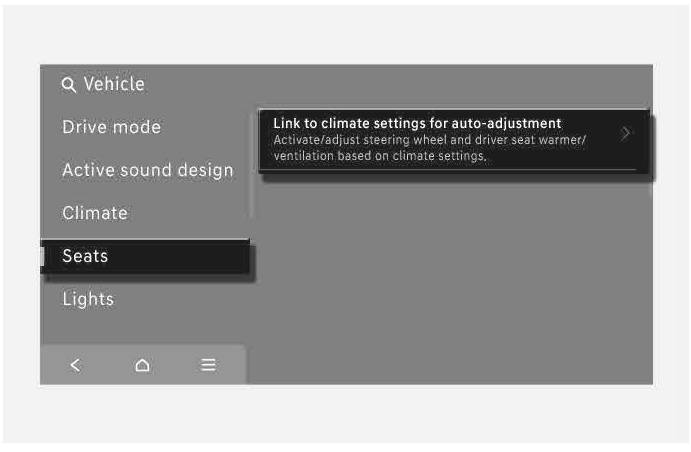Go back with the left arrow icon
The width and height of the screenshot is (691, 452).
(x=75, y=365)
